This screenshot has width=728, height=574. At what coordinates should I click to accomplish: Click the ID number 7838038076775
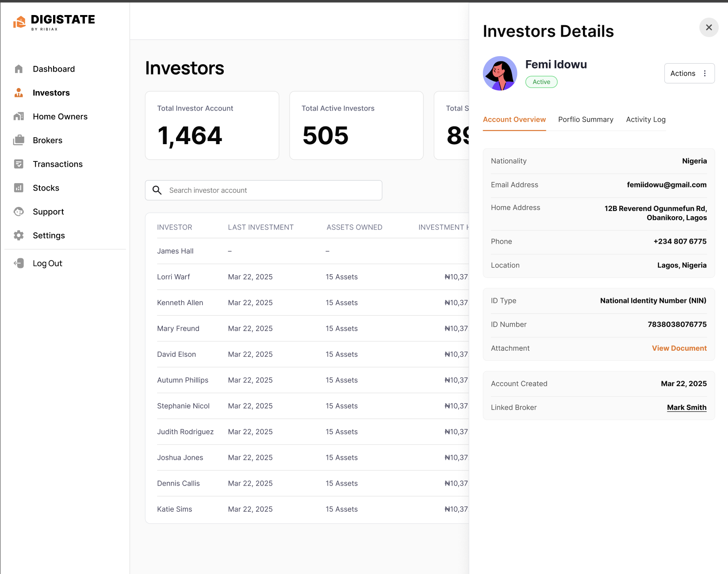(x=677, y=324)
